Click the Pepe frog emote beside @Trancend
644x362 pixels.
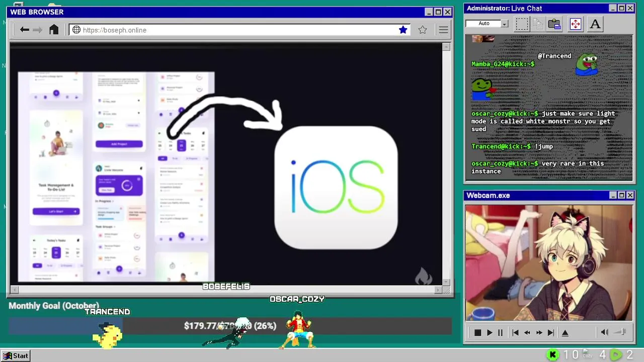[x=587, y=64]
